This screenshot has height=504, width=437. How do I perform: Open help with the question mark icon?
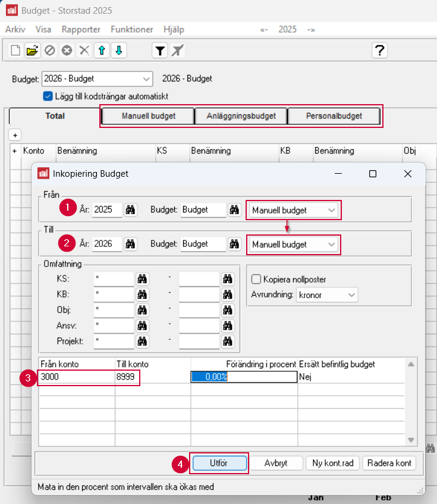point(379,51)
